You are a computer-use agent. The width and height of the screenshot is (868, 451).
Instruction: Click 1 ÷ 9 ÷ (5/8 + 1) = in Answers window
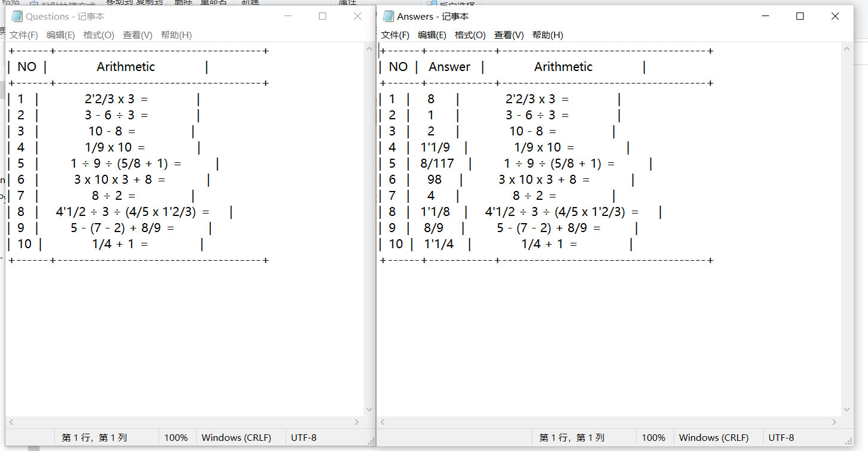560,163
